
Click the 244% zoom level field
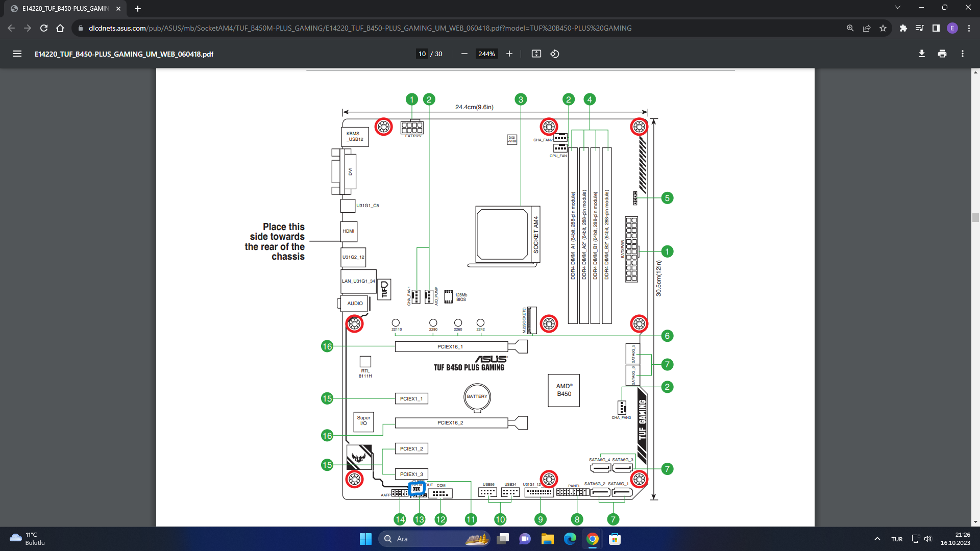point(486,54)
